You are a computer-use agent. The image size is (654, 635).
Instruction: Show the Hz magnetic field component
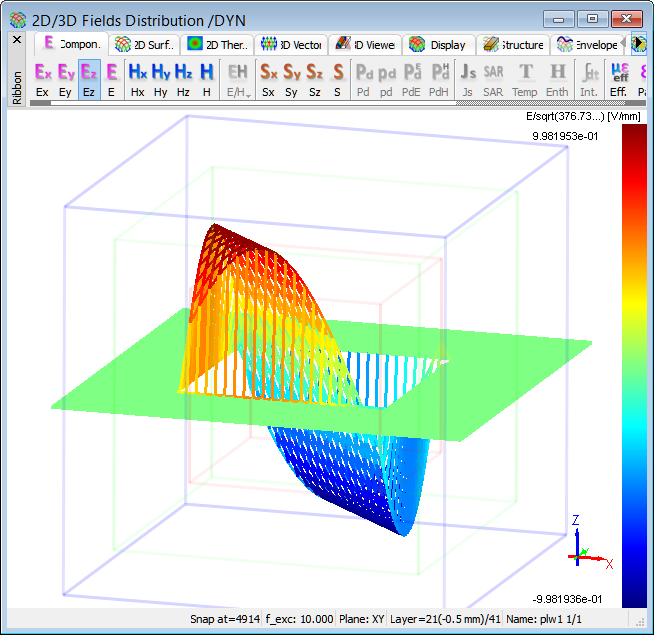[x=183, y=78]
